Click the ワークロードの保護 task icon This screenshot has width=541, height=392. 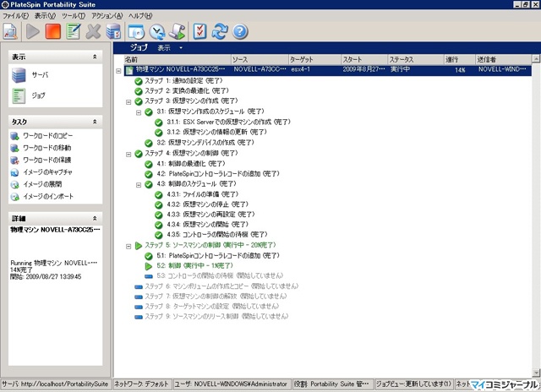(14, 160)
